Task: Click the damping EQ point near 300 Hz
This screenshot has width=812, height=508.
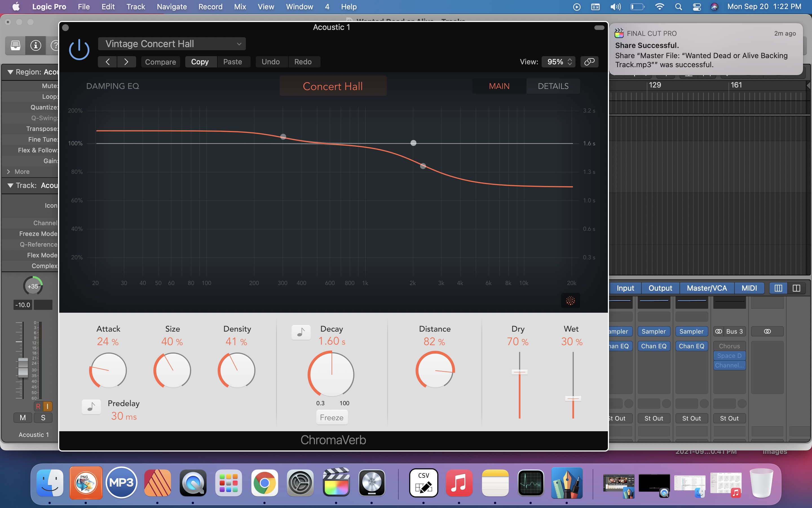Action: click(x=283, y=137)
